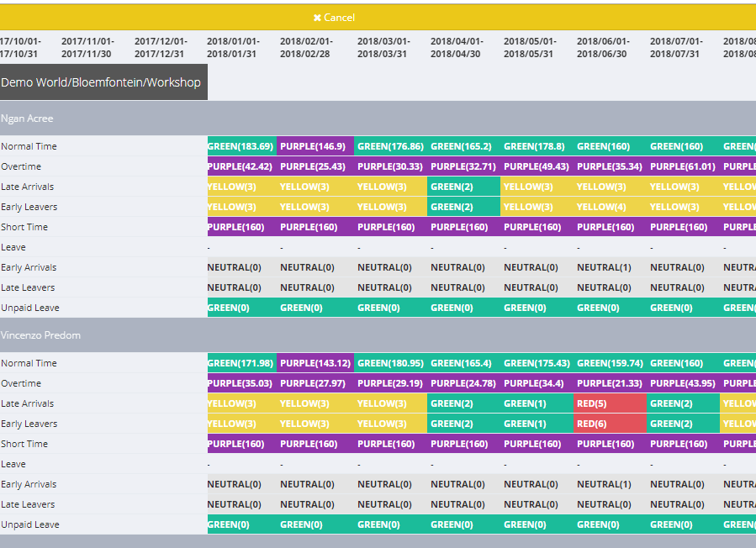Viewport: 756px width, 548px height.
Task: Click the GREEN(180.95) Normal Time cell
Action: [390, 363]
